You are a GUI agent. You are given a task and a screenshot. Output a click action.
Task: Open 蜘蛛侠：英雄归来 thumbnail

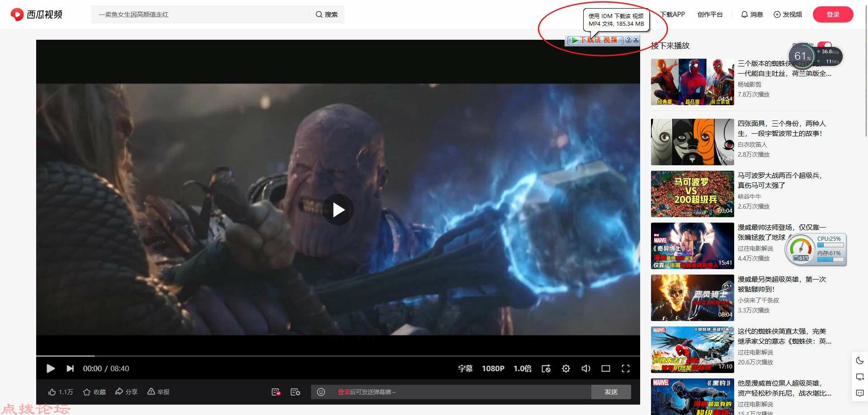click(692, 350)
